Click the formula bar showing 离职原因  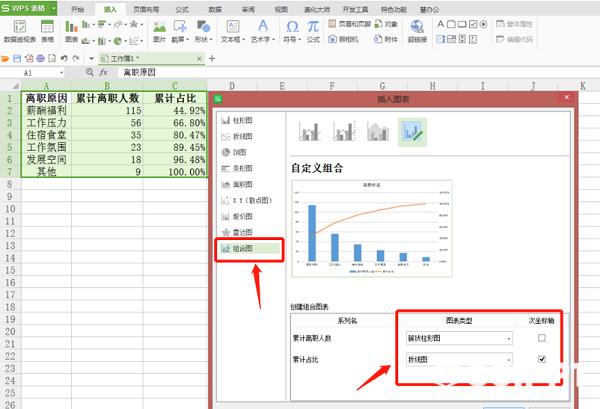pos(359,72)
